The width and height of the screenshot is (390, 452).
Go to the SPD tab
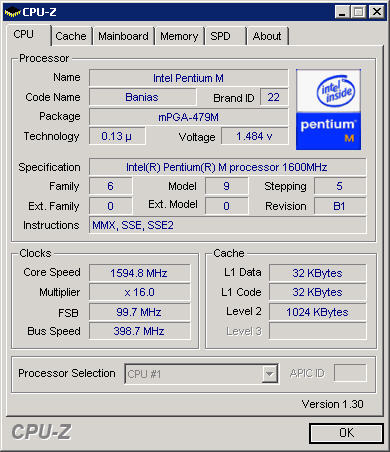point(225,36)
